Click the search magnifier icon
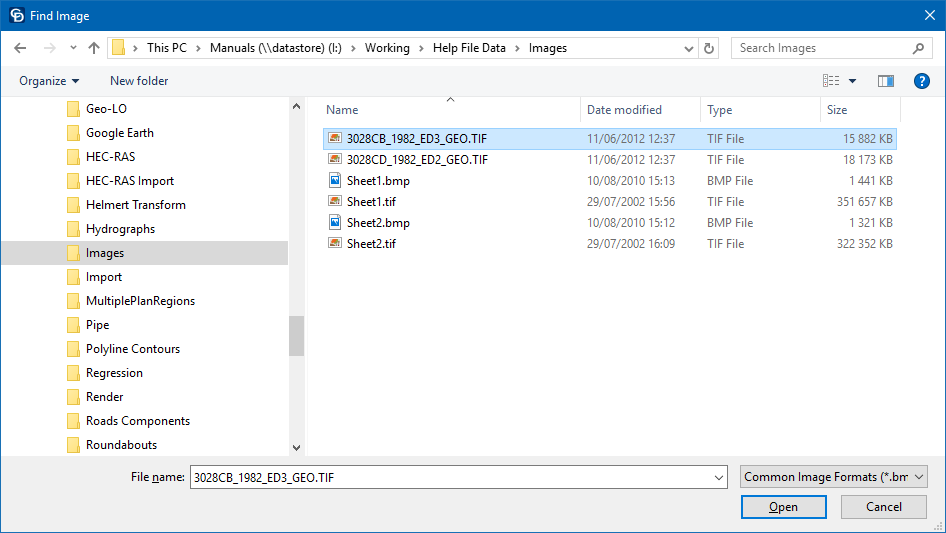Image resolution: width=946 pixels, height=533 pixels. coord(918,48)
